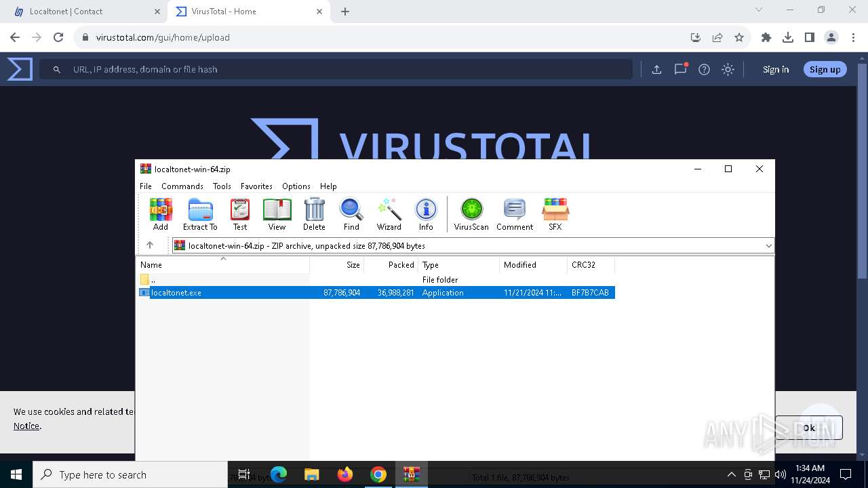Select parent folder '..' row
868x488 pixels.
[376, 279]
